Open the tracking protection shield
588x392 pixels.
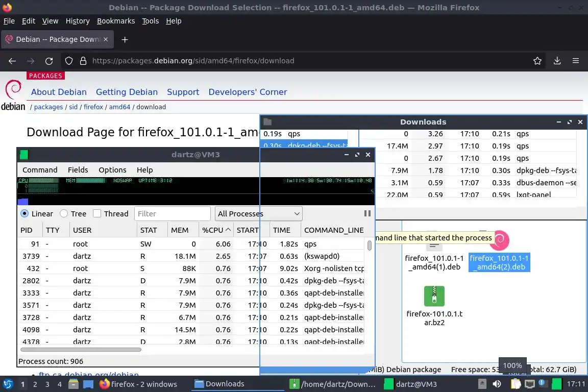pyautogui.click(x=69, y=61)
